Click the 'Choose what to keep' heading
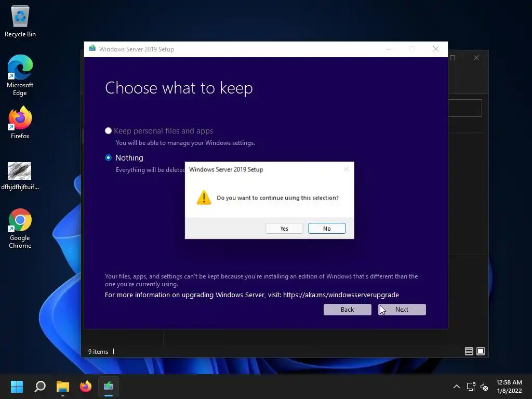Viewport: 532px width, 399px height. (179, 88)
